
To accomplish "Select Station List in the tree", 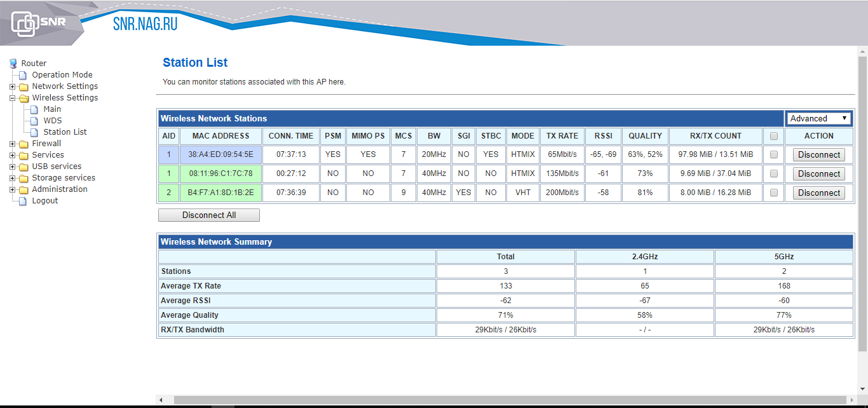I will pos(65,132).
